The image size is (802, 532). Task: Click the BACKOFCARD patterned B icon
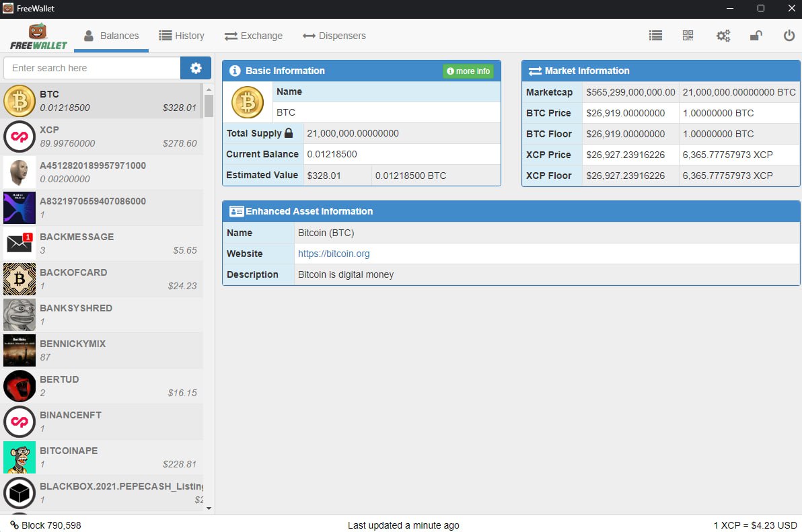pos(20,279)
